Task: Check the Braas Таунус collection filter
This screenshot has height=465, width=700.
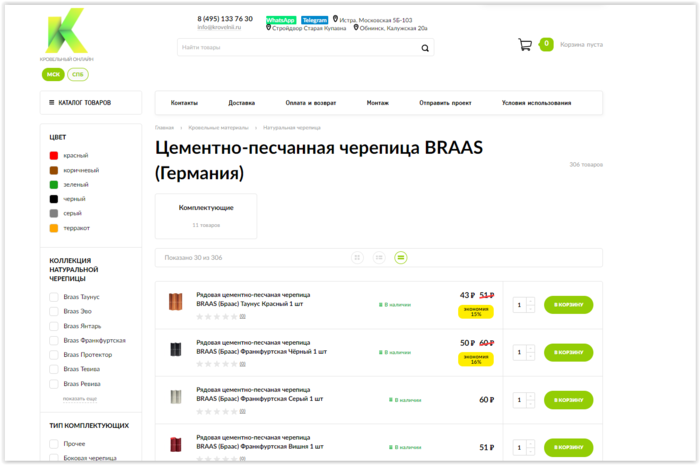Action: (x=54, y=297)
